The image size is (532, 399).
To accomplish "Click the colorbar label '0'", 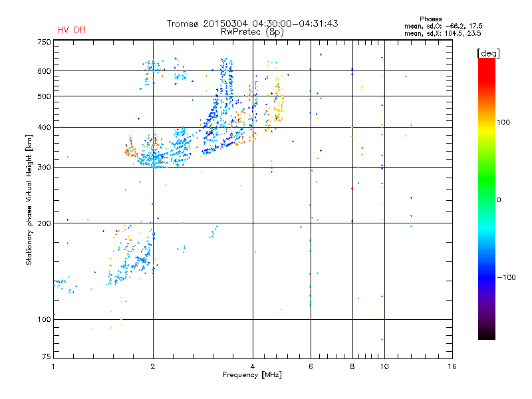I will click(x=498, y=200).
